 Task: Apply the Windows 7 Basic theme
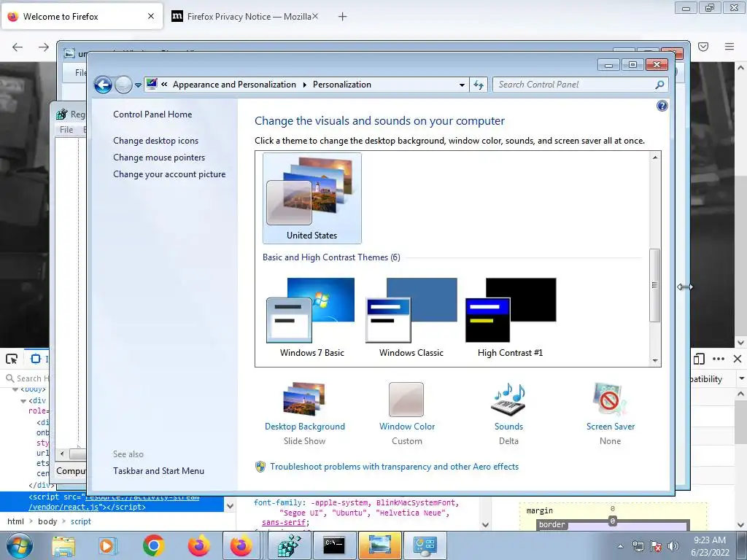[x=311, y=317]
